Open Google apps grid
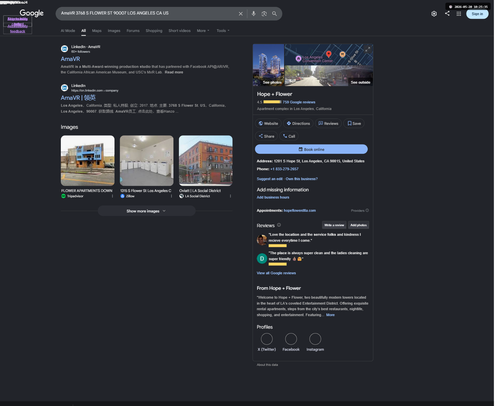 click(459, 14)
